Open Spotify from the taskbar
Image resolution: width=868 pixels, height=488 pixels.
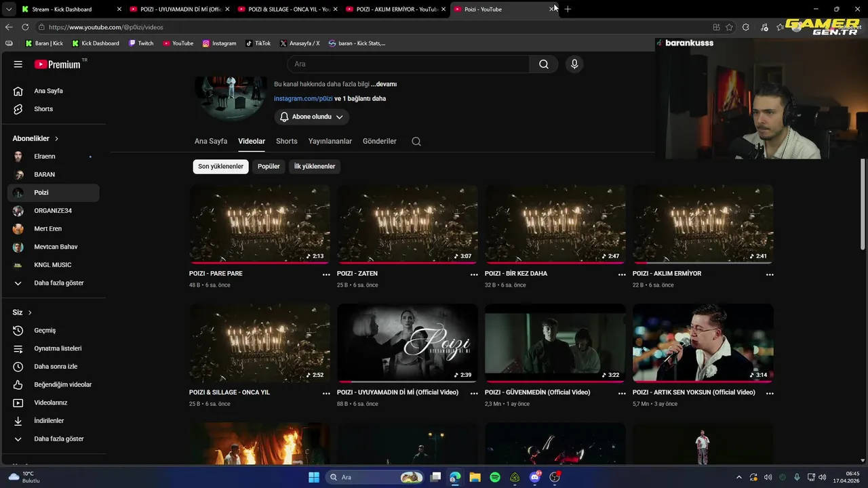click(495, 477)
